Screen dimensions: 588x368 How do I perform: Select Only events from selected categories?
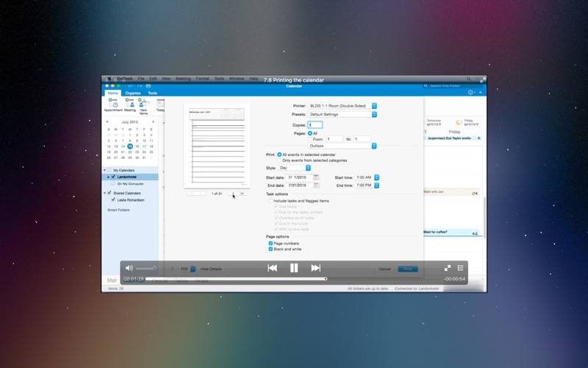point(279,160)
